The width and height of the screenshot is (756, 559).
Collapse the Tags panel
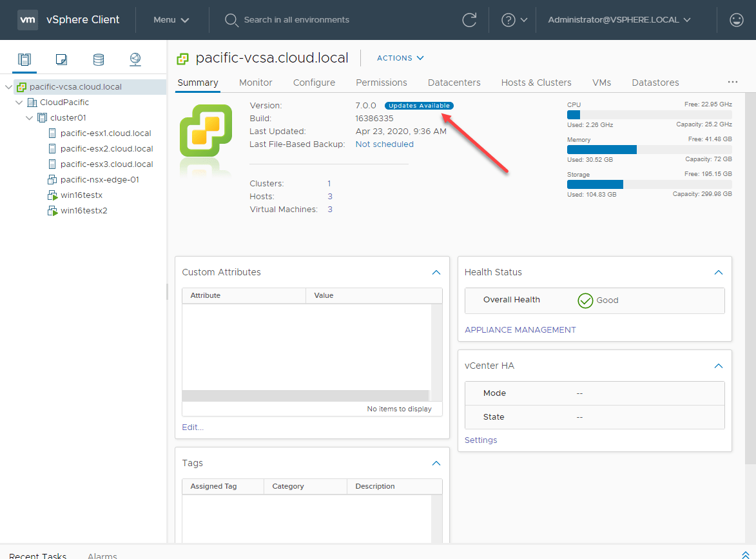point(436,464)
